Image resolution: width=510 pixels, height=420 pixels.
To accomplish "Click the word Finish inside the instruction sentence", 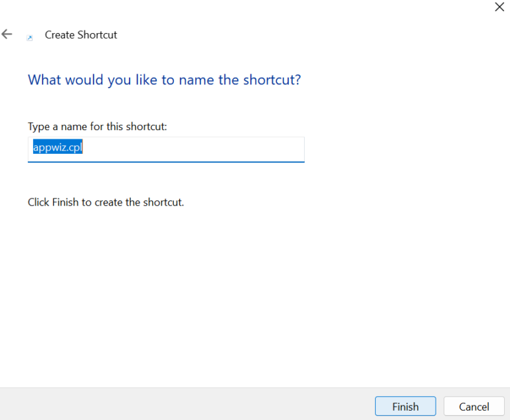I will click(65, 202).
